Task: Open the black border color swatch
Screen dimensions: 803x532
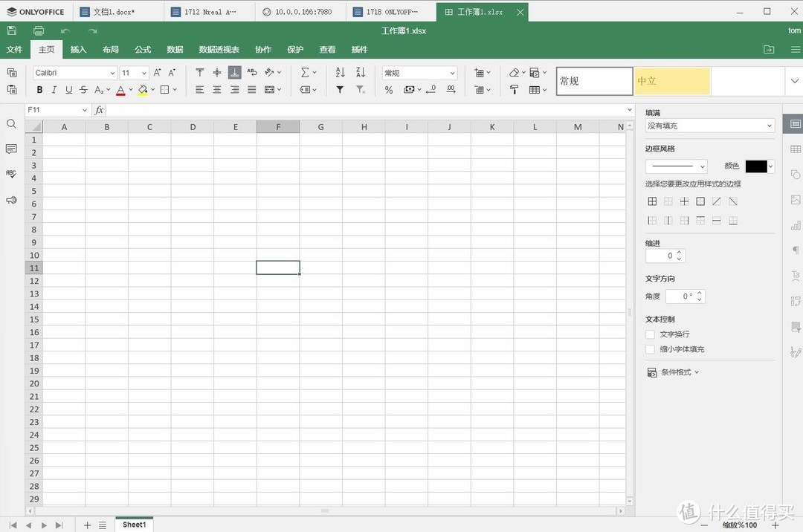Action: click(x=756, y=166)
